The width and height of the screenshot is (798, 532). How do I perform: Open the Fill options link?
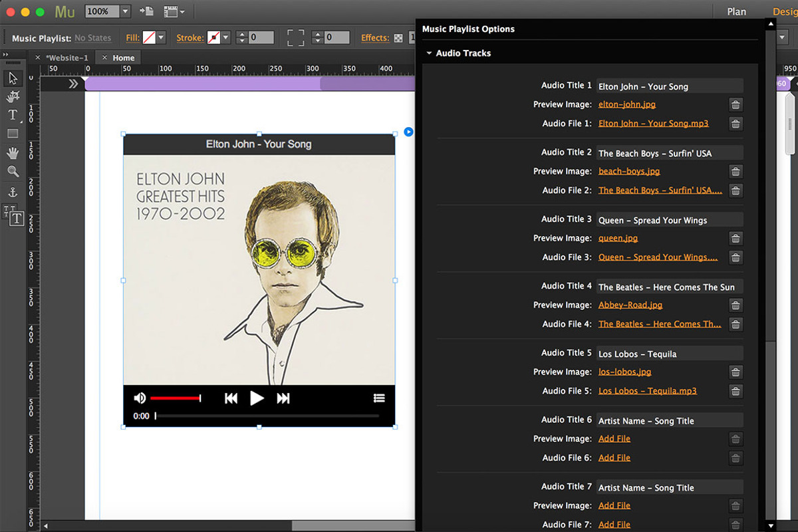tap(133, 38)
